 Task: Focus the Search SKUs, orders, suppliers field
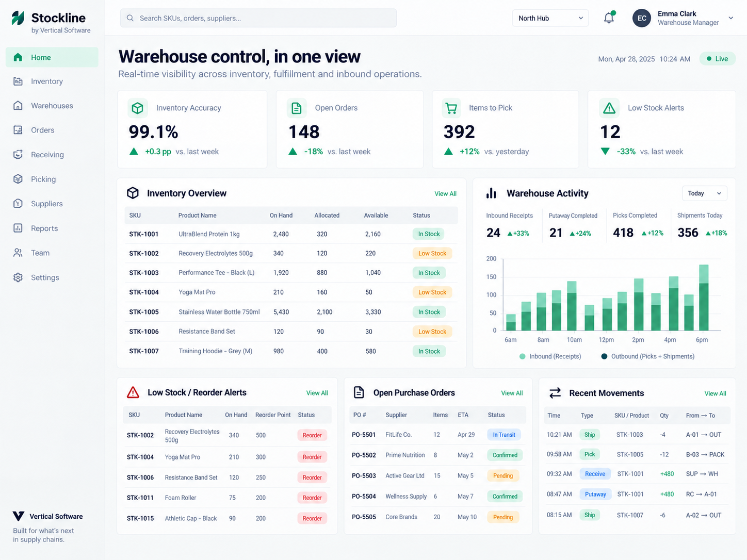258,18
